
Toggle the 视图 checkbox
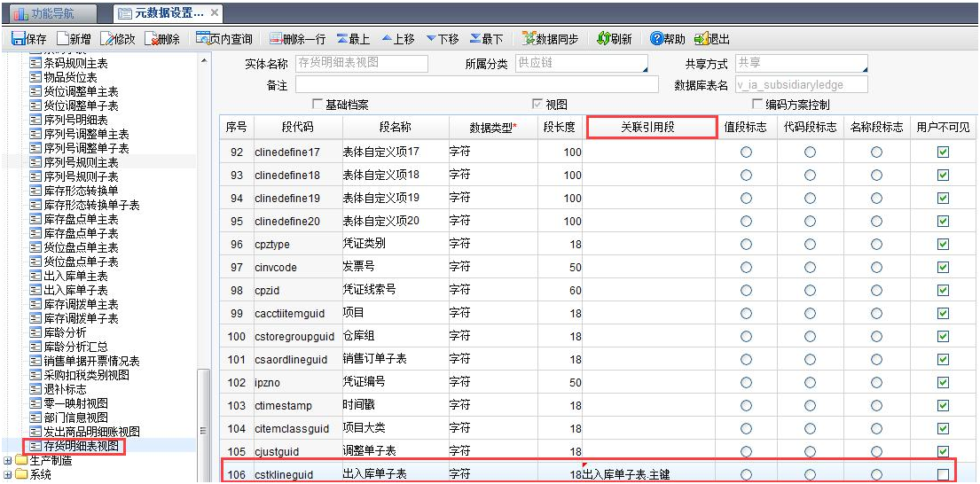coord(537,105)
